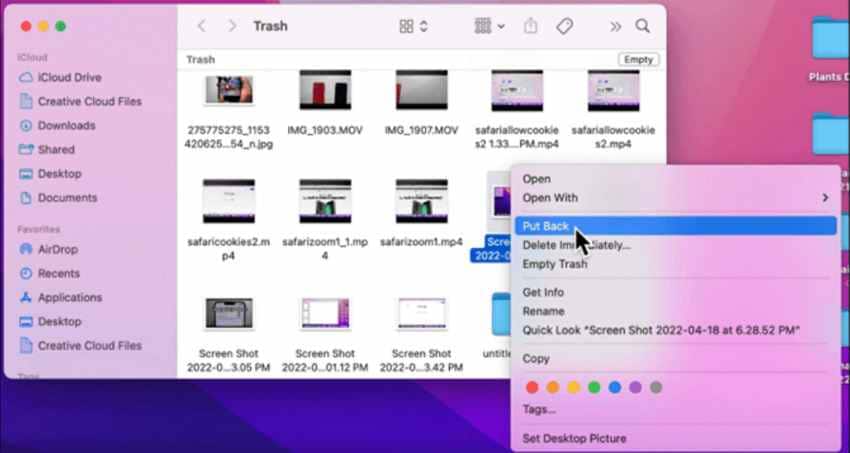Apply the orange tag color

coord(553,387)
